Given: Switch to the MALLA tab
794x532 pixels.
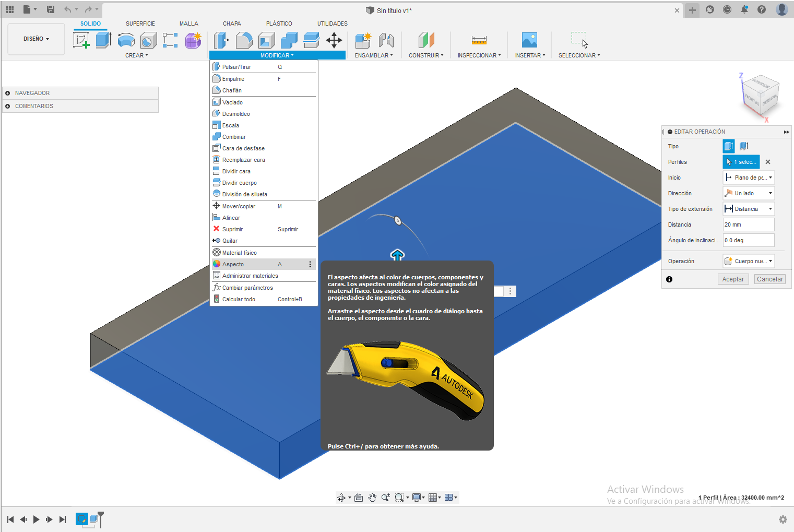Looking at the screenshot, I should (189, 23).
